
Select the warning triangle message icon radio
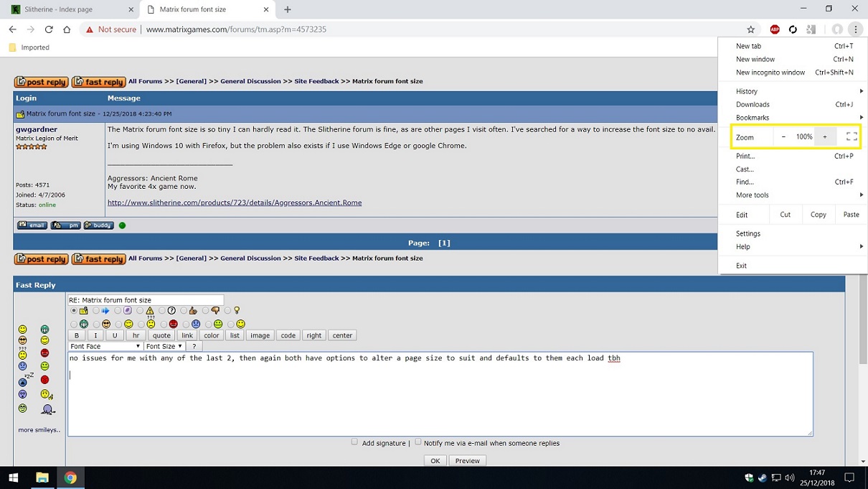140,311
